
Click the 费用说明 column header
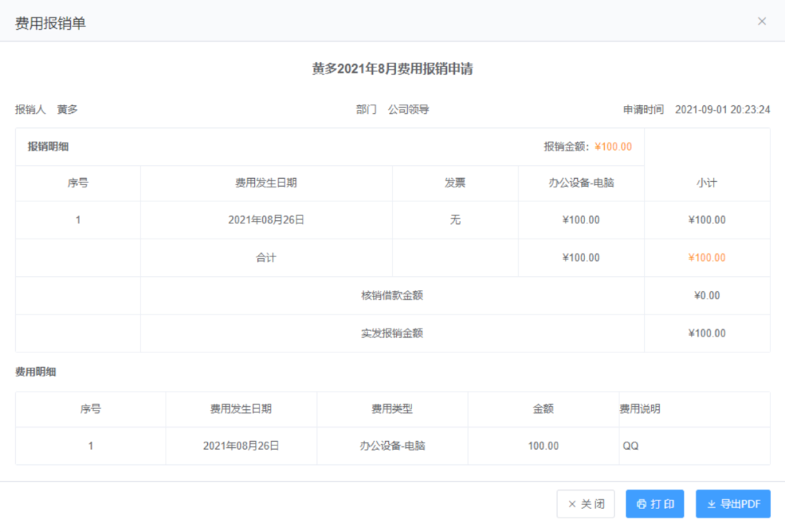pyautogui.click(x=640, y=409)
